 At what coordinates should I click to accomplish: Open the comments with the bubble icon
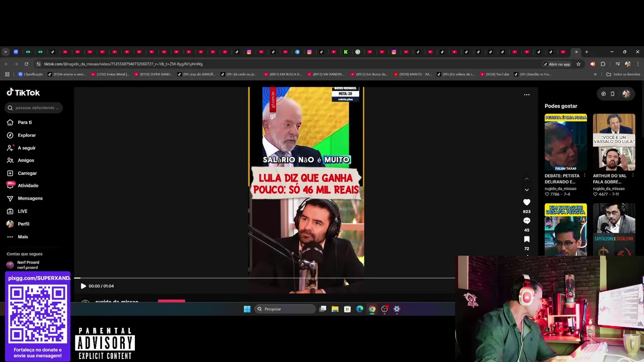[x=527, y=221]
